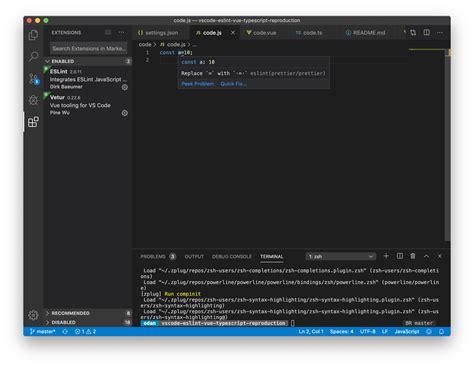Click the code.js file breadcrumb

coord(173,44)
